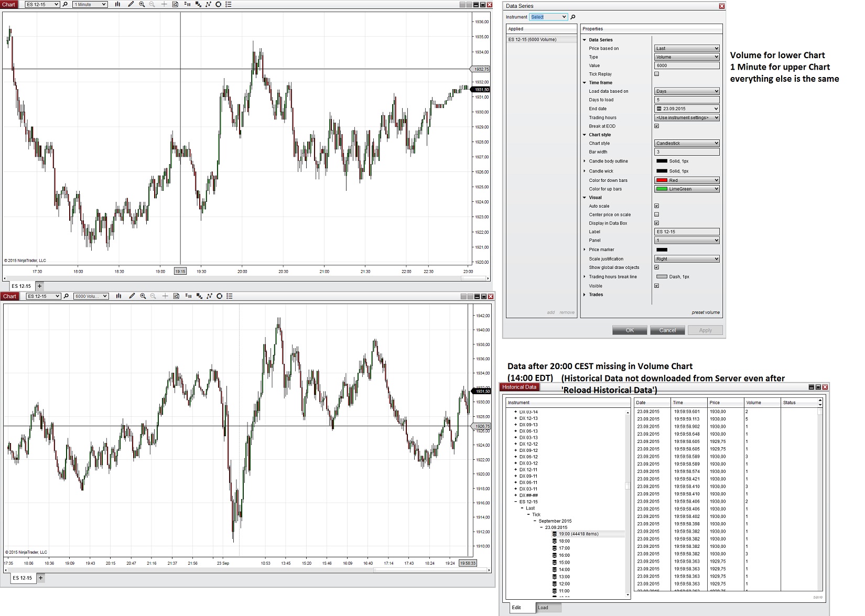Expand the DX 12-13 tree node
Viewport: 865px width, 616px height.
coord(516,418)
